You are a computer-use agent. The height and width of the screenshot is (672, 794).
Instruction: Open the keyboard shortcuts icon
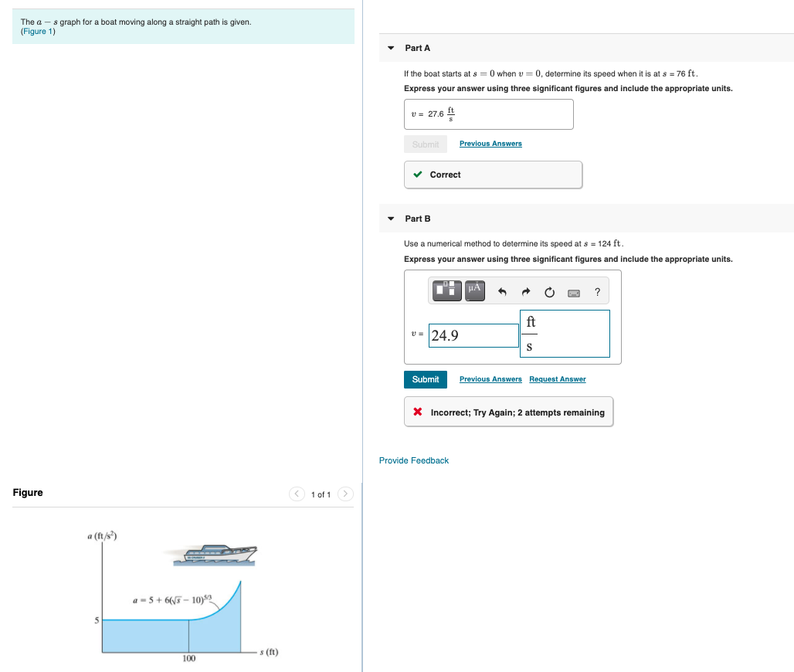(x=573, y=293)
